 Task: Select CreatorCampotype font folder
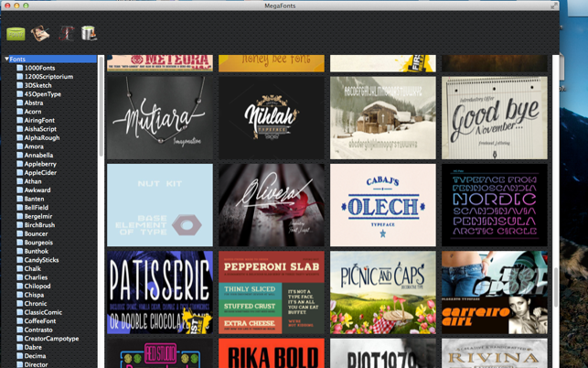pos(52,339)
